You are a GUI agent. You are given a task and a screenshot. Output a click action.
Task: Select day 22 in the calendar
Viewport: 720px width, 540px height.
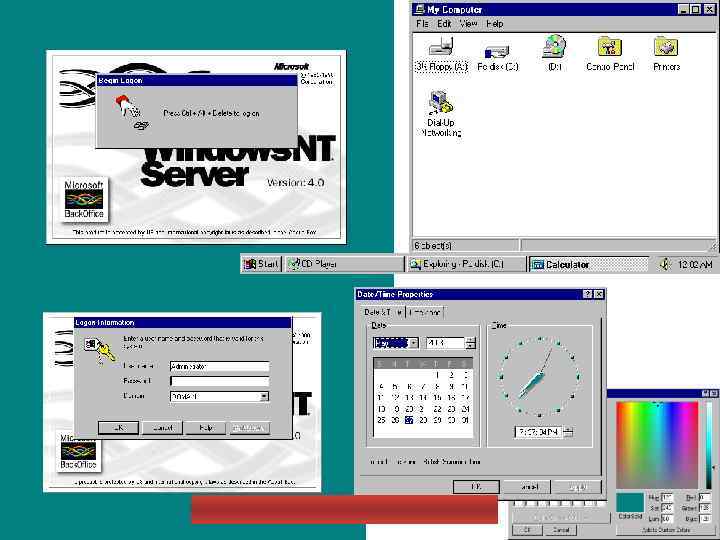pyautogui.click(x=437, y=409)
